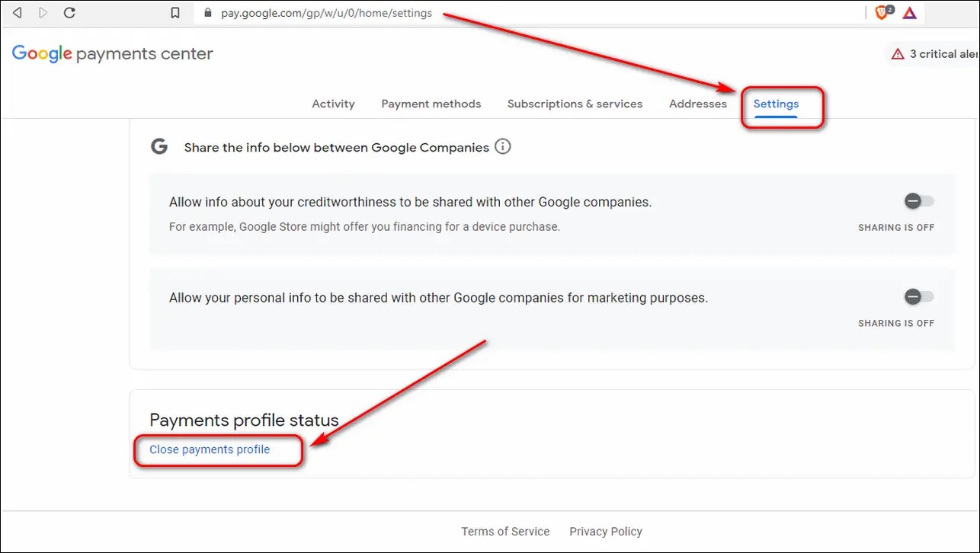Click the critical alerts warning triangle
980x553 pixels.
[x=898, y=54]
